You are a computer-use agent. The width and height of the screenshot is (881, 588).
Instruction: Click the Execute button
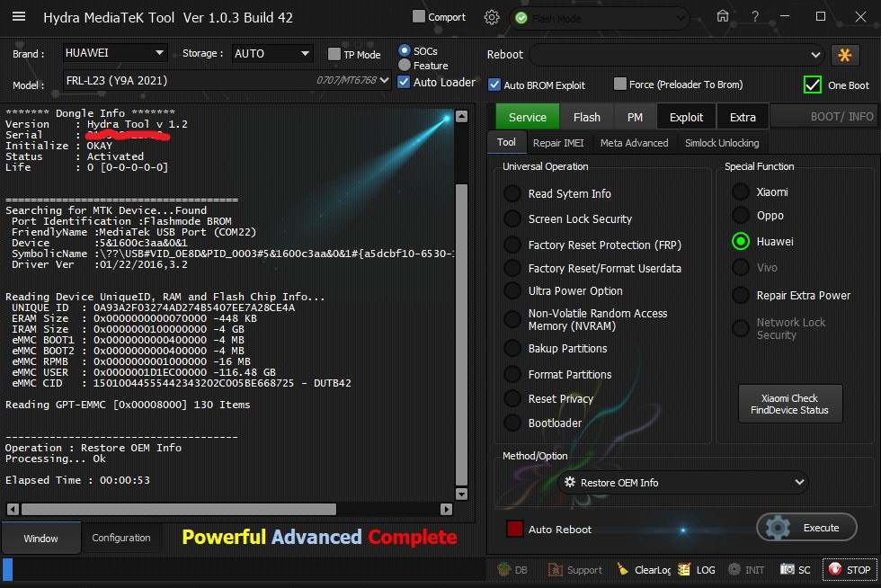[x=806, y=528]
